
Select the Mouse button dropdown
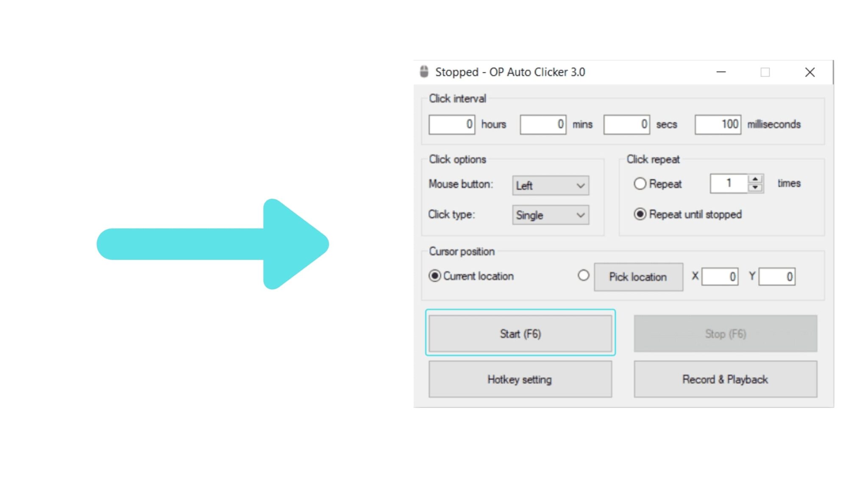(x=548, y=185)
